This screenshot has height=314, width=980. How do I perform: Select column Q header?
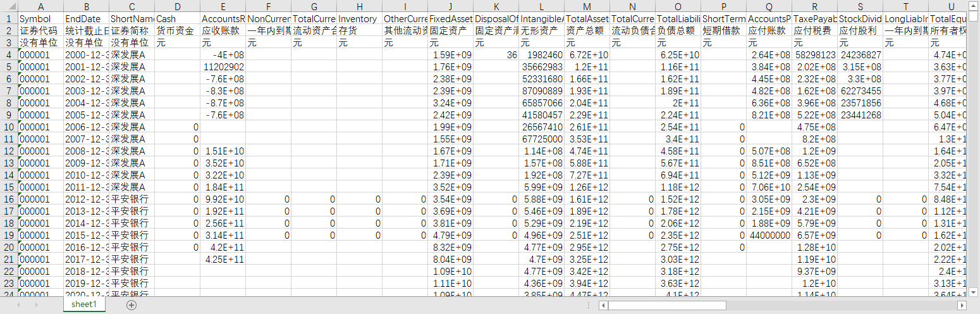[x=769, y=6]
